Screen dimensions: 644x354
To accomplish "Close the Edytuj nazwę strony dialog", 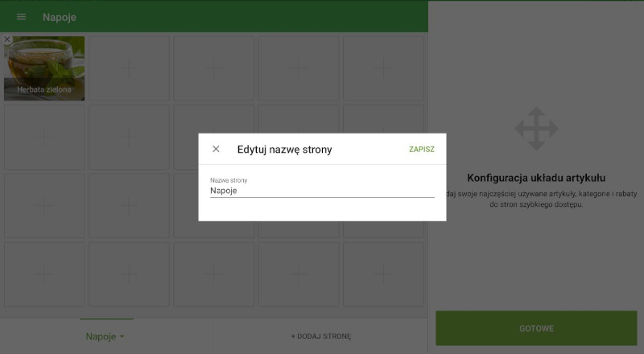I will 216,149.
